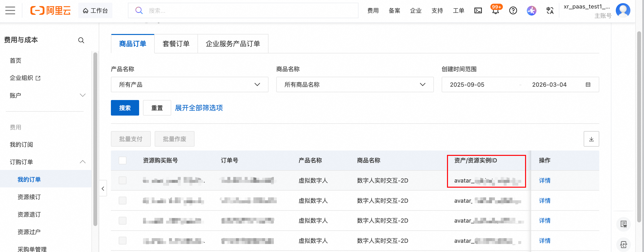Click the 资产/资源实例ID column header

coord(475,160)
